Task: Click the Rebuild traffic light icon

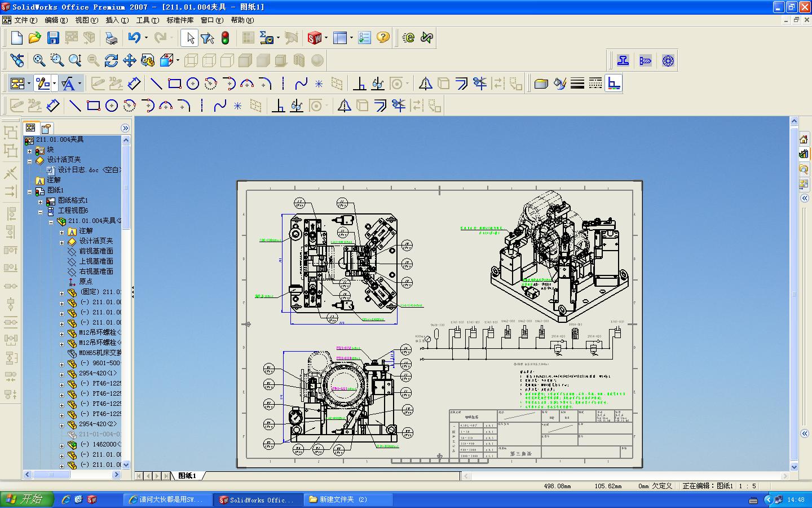Action: click(x=225, y=38)
